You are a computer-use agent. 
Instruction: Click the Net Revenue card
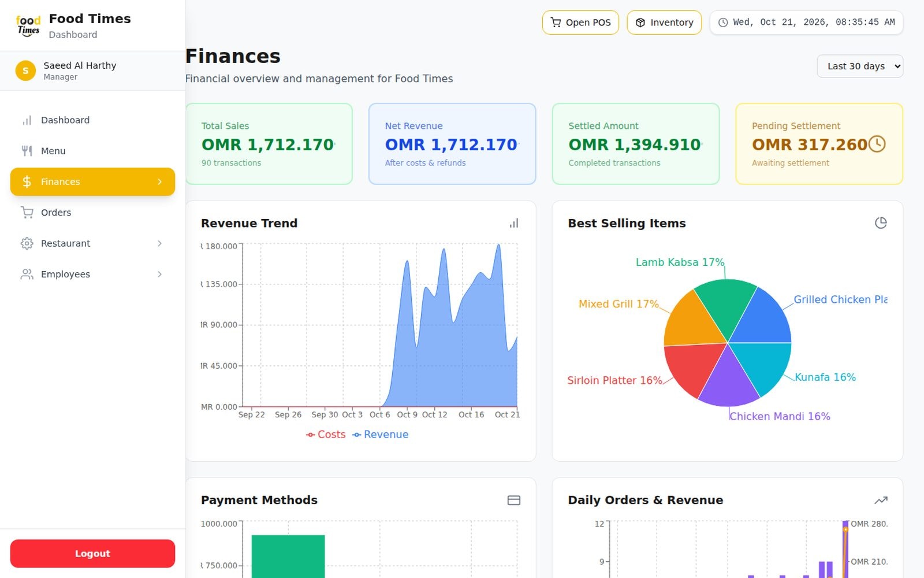452,144
